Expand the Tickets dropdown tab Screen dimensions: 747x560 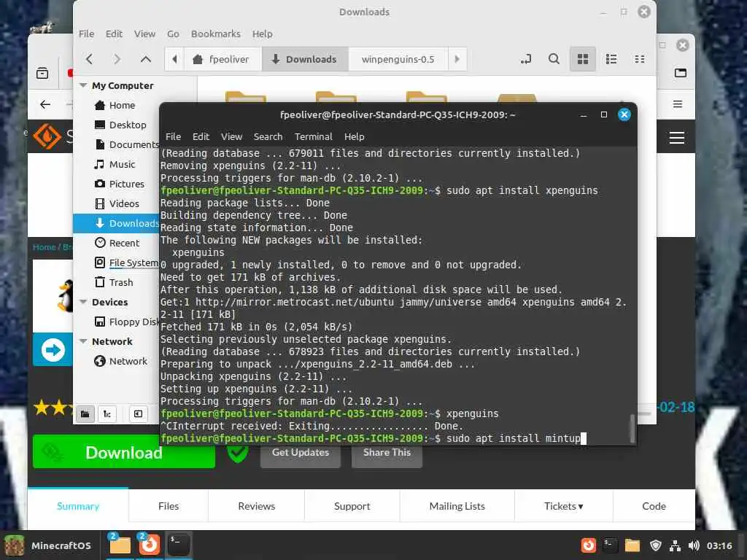564,506
